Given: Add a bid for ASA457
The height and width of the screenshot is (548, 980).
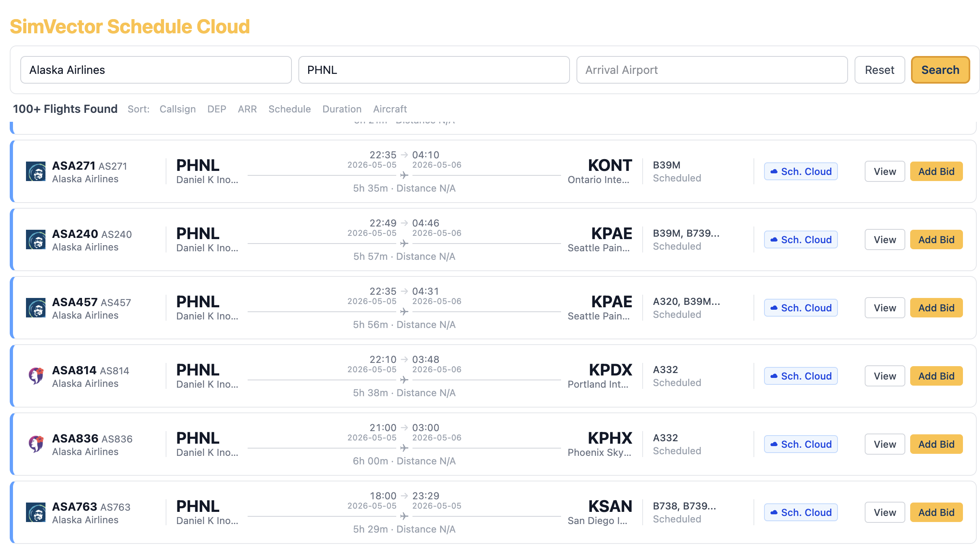Looking at the screenshot, I should pos(936,308).
